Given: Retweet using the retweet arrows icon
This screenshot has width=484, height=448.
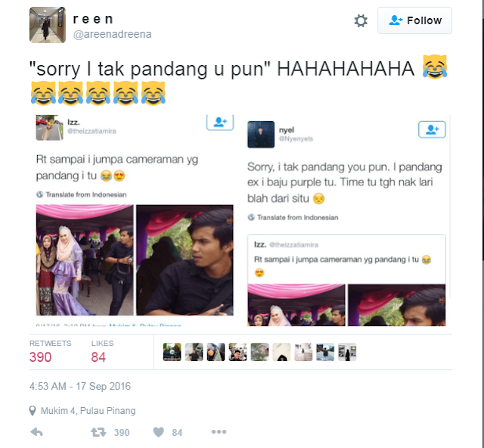Looking at the screenshot, I should 98,432.
